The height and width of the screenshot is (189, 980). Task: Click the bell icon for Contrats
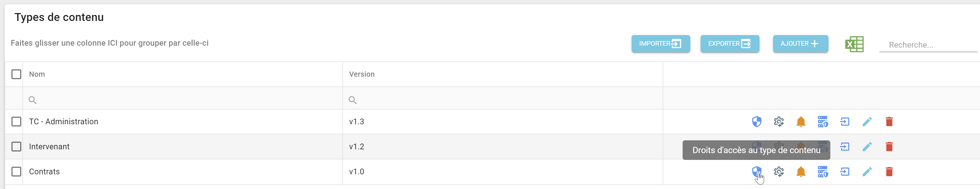(800, 172)
